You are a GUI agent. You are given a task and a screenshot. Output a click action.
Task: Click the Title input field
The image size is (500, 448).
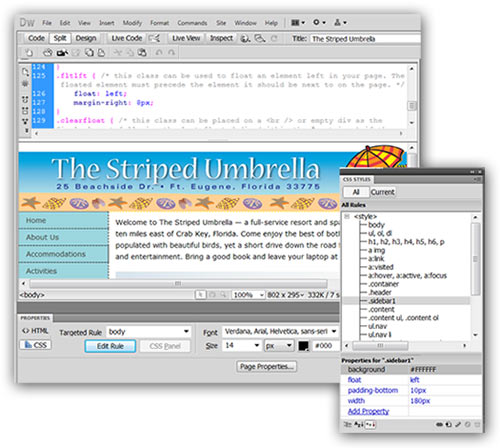[x=365, y=39]
